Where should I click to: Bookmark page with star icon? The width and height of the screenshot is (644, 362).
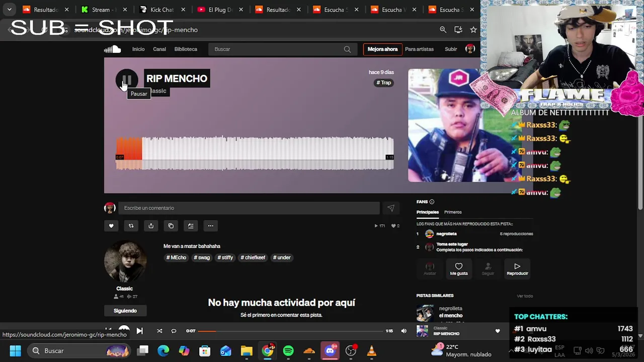tap(473, 30)
